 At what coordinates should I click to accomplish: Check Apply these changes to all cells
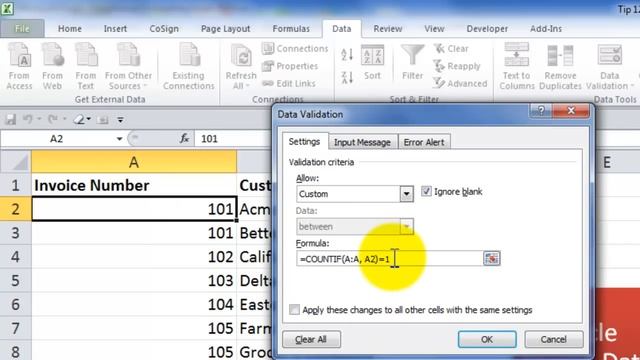pyautogui.click(x=294, y=310)
